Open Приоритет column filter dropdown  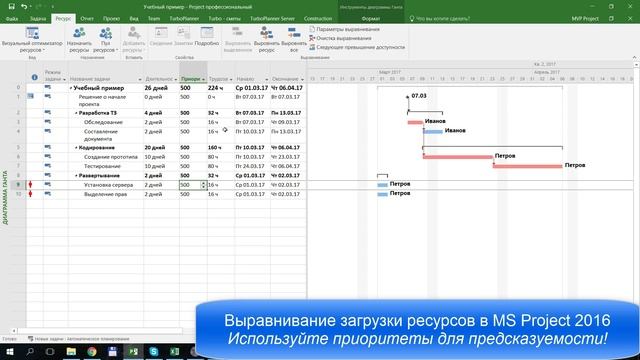point(203,79)
